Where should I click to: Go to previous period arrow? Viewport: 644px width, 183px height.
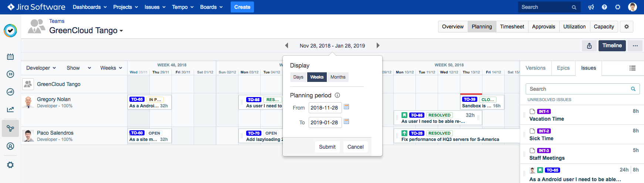point(287,46)
